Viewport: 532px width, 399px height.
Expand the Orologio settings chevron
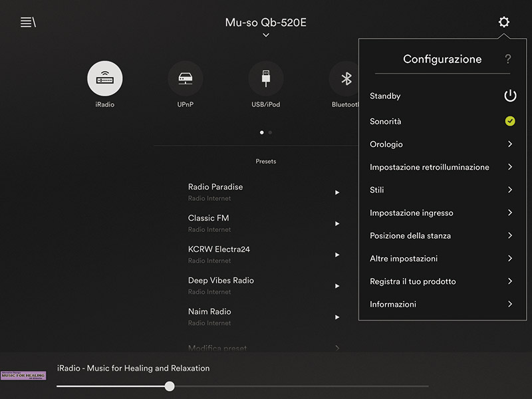click(509, 144)
